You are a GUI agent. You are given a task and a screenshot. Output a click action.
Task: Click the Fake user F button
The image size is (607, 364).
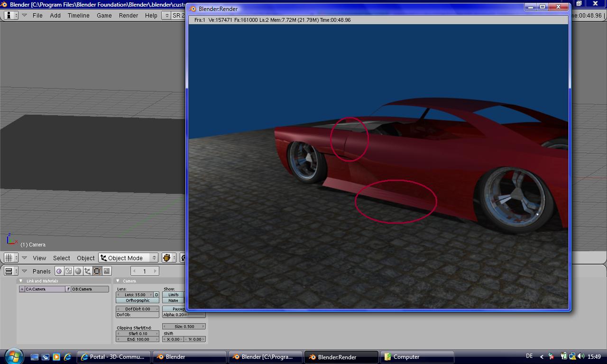pos(68,289)
